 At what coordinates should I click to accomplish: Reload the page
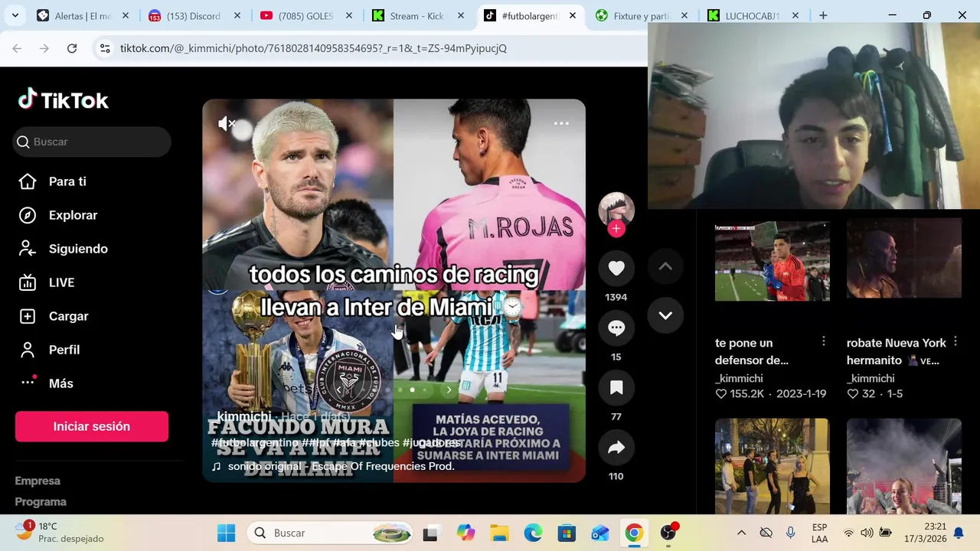[x=72, y=48]
